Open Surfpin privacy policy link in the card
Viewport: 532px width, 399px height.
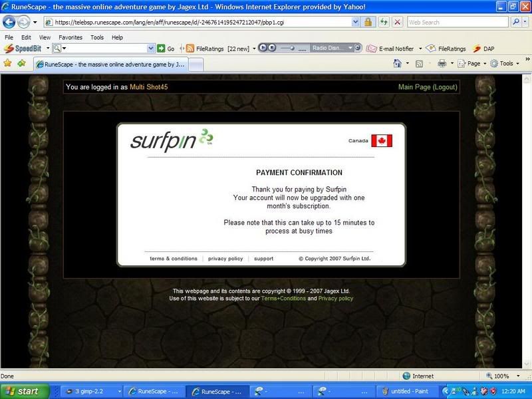tap(225, 259)
